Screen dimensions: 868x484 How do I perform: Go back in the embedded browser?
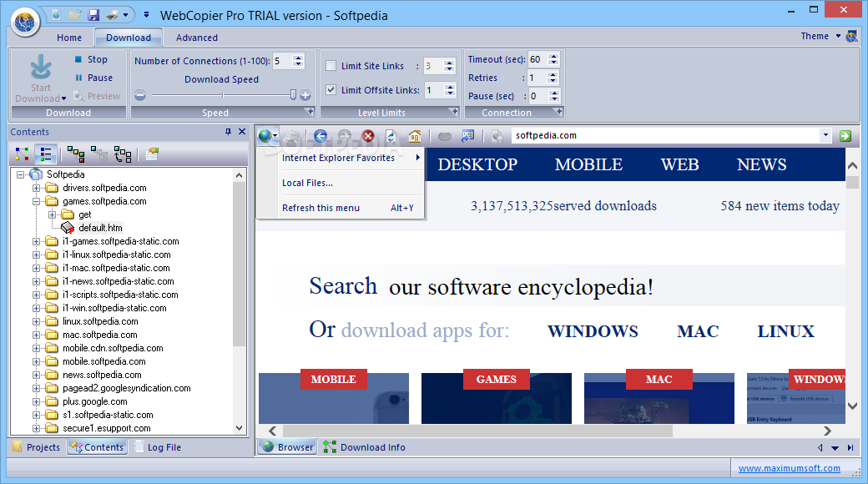coord(320,136)
